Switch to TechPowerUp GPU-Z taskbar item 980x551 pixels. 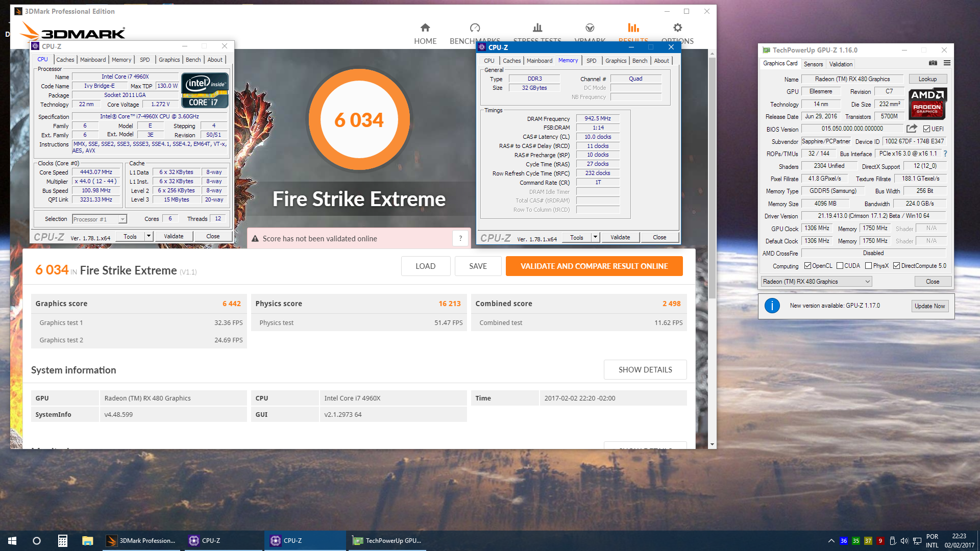tap(388, 541)
